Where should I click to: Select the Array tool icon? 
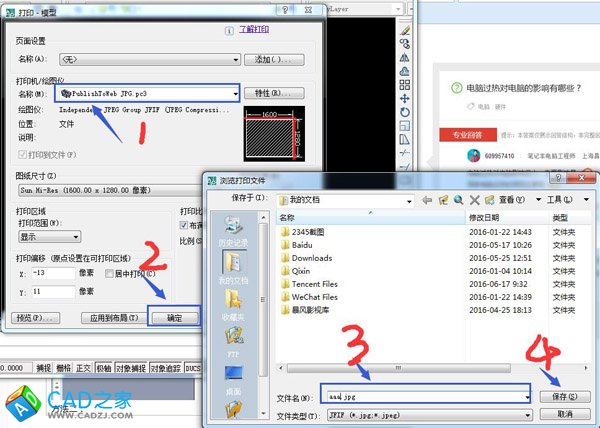click(x=405, y=85)
